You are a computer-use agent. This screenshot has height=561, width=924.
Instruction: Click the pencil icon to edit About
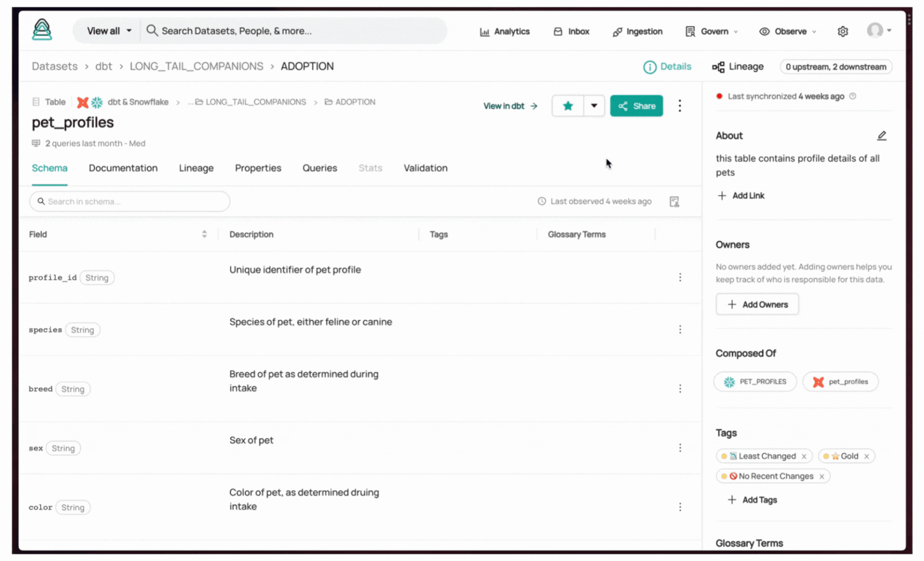(x=881, y=136)
